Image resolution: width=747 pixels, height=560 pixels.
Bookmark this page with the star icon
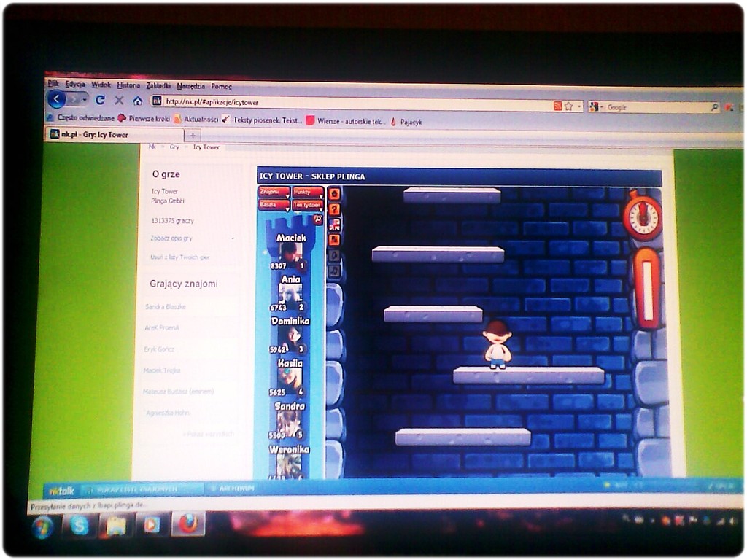click(x=568, y=106)
